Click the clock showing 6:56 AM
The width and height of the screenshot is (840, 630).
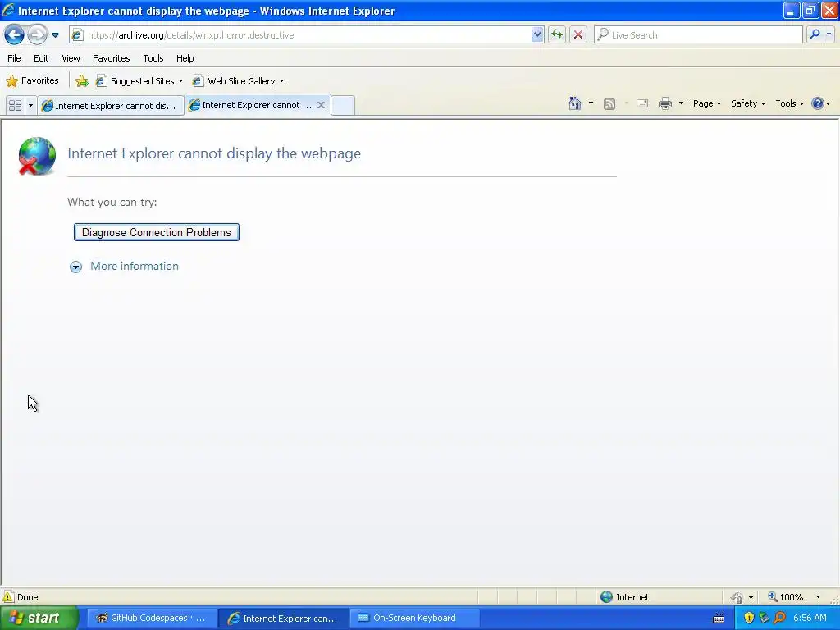click(810, 619)
